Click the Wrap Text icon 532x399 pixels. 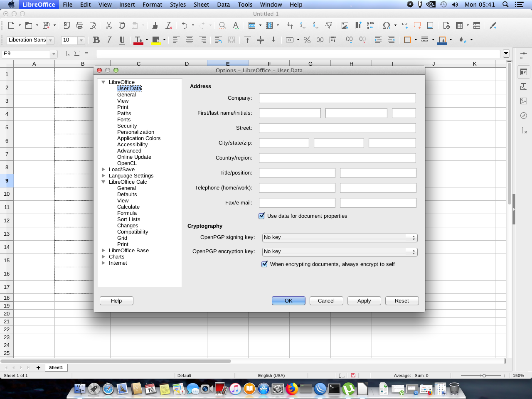(x=219, y=40)
